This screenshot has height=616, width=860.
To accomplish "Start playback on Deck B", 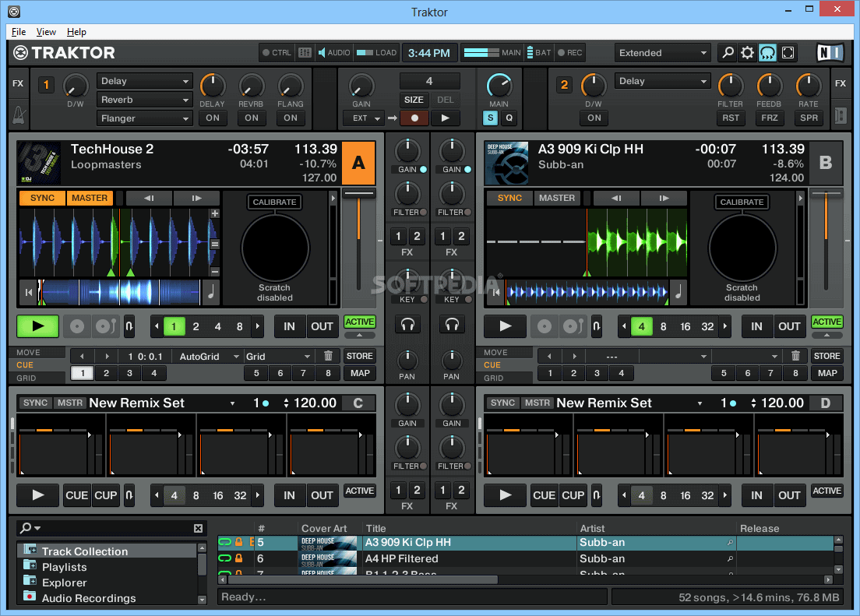I will (505, 326).
